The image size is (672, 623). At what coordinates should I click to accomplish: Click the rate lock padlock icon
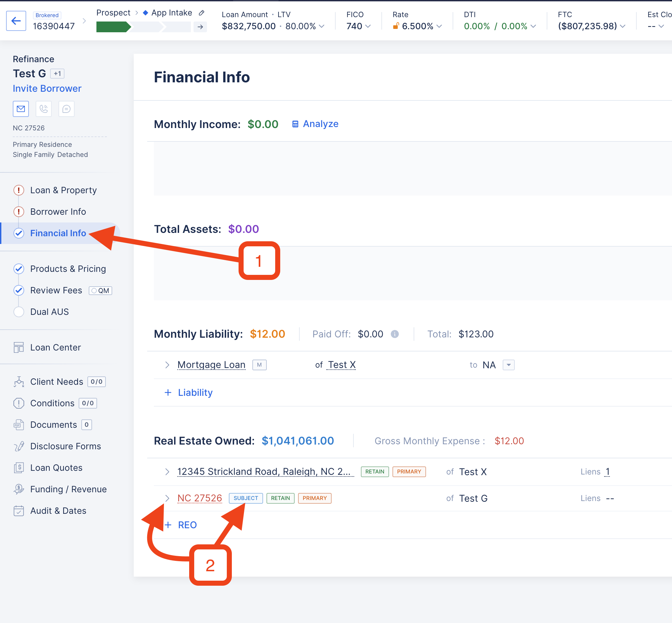tap(396, 26)
